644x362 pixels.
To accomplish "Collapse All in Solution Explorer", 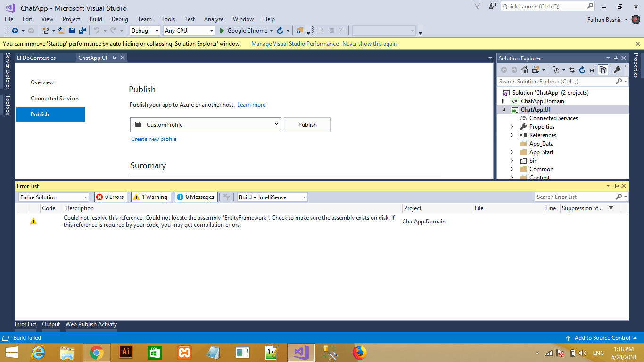I will click(593, 70).
